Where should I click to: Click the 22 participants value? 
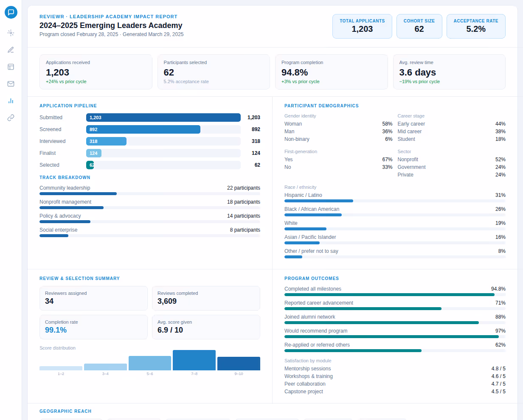point(244,188)
